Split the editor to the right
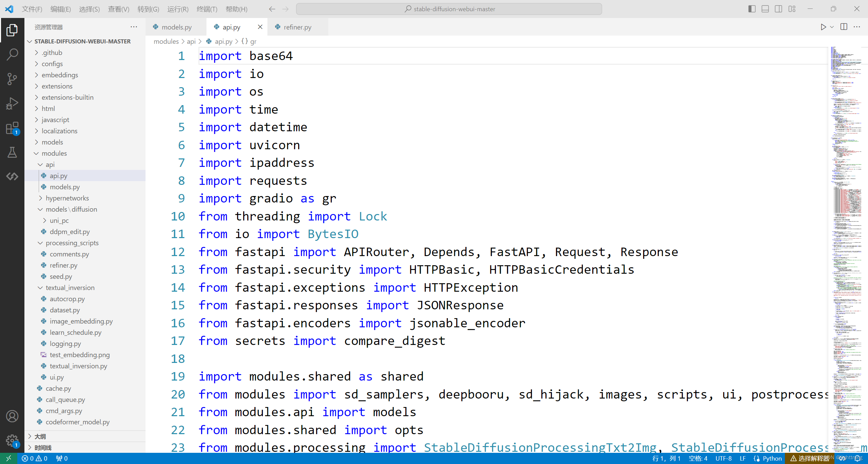The image size is (868, 464). coord(844,27)
